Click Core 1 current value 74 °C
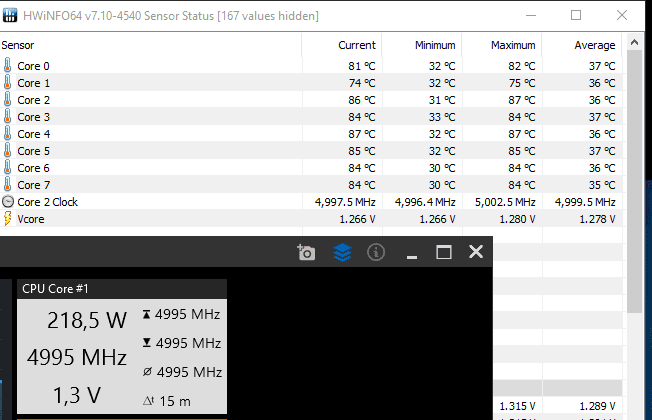 click(x=362, y=83)
